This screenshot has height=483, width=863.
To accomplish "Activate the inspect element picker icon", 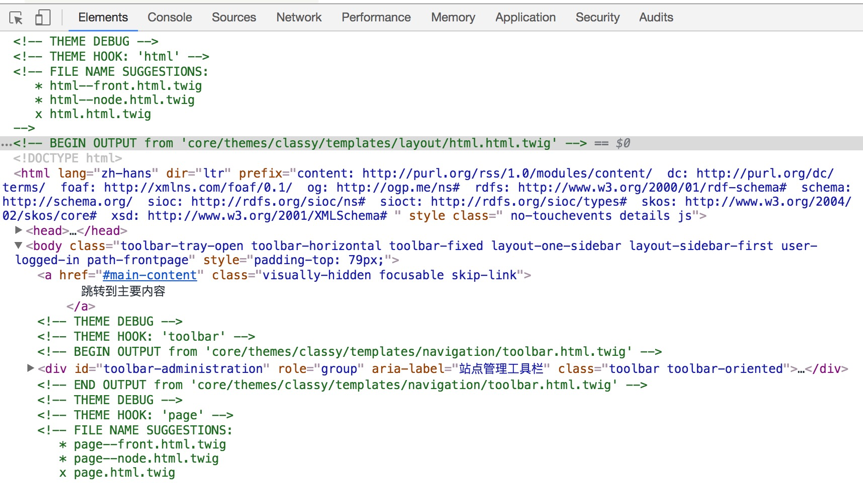I will pos(16,18).
